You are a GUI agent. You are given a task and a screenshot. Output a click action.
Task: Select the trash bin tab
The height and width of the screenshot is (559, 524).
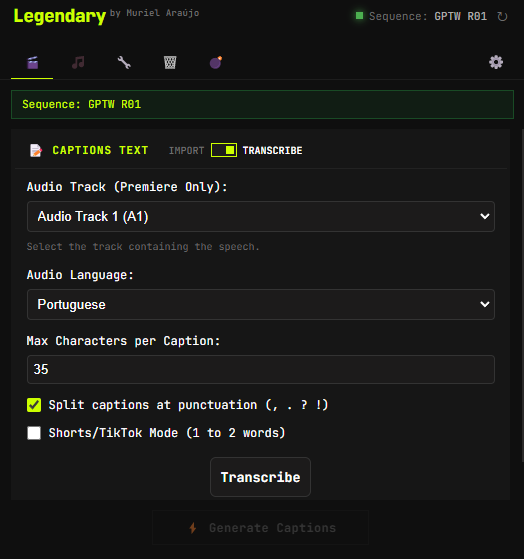pyautogui.click(x=170, y=63)
